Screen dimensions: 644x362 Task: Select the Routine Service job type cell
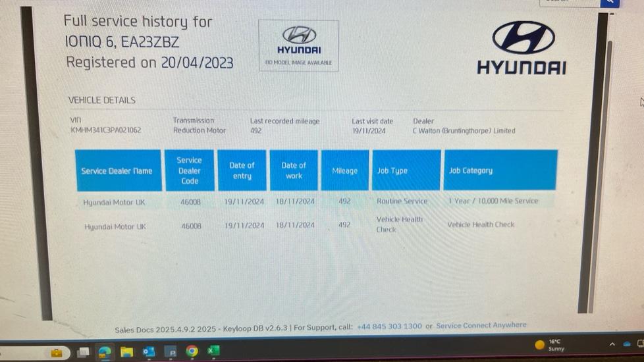coord(402,201)
